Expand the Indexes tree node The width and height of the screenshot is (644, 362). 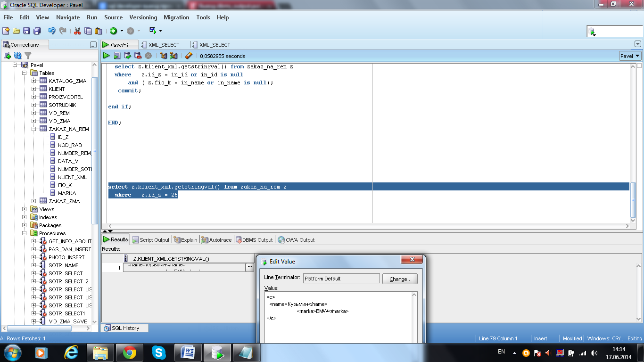tap(24, 217)
